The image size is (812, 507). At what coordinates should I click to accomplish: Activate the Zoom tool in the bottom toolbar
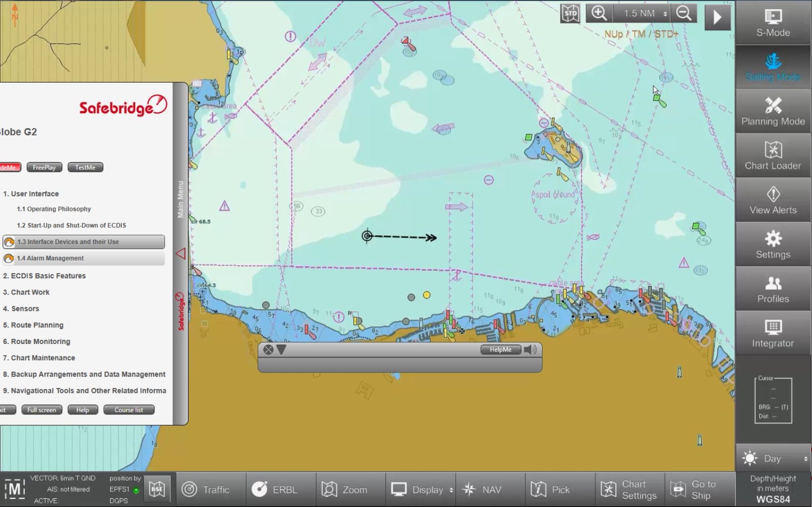click(x=349, y=489)
